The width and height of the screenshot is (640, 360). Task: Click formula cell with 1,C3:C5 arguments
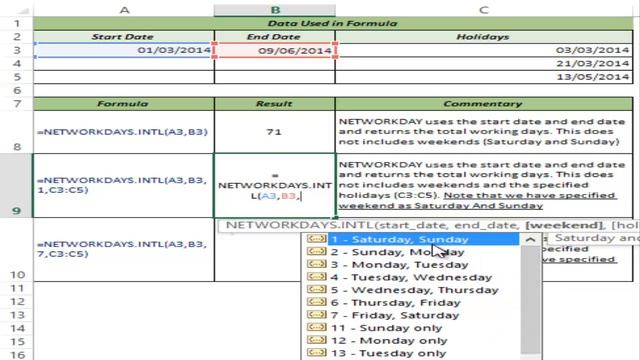coord(124,186)
